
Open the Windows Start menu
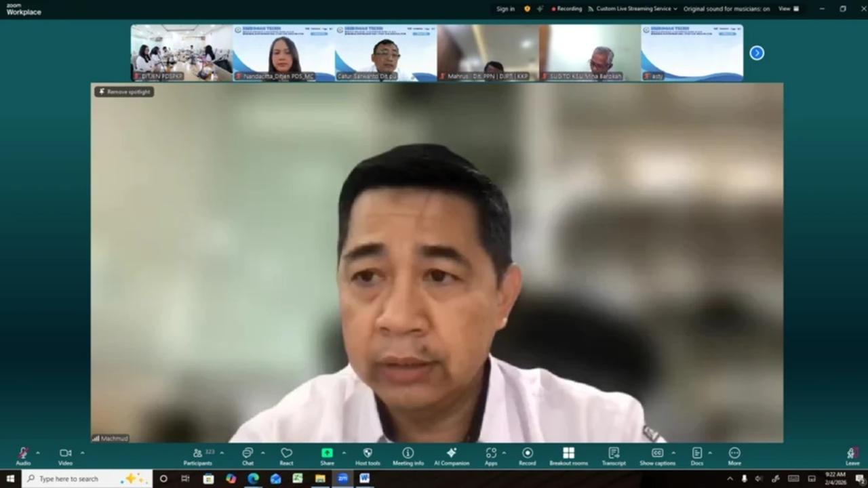(x=10, y=479)
